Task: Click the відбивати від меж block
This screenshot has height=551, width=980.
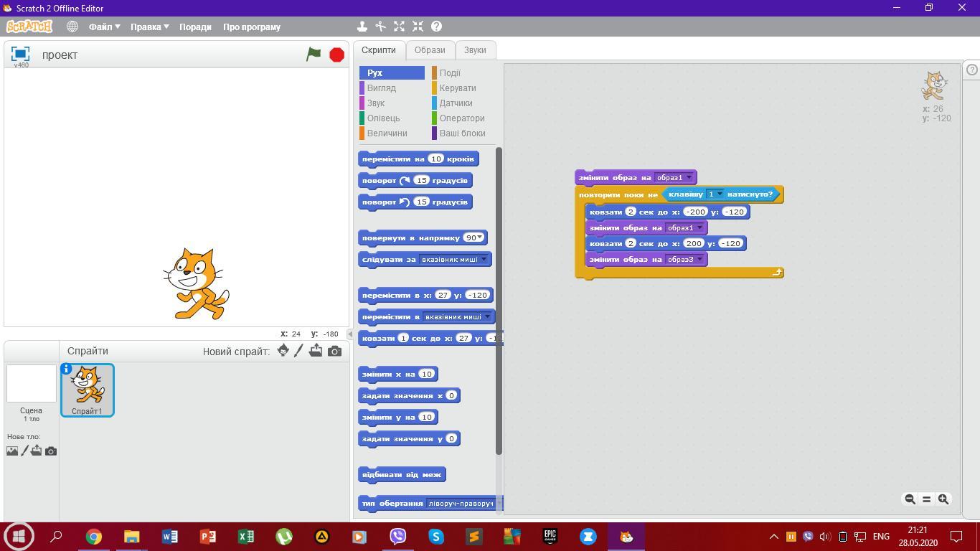Action: (402, 474)
